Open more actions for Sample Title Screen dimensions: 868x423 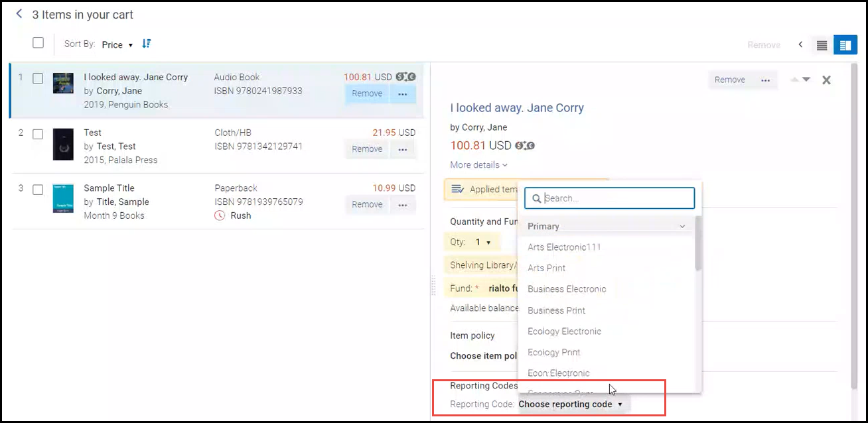(x=402, y=205)
